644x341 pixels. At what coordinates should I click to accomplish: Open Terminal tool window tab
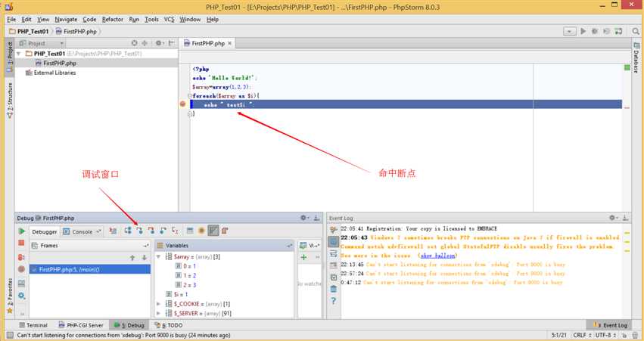point(33,325)
